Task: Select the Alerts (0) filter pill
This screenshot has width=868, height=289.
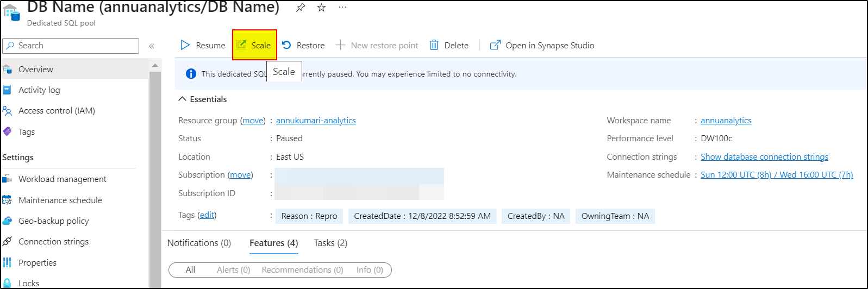Action: click(233, 270)
